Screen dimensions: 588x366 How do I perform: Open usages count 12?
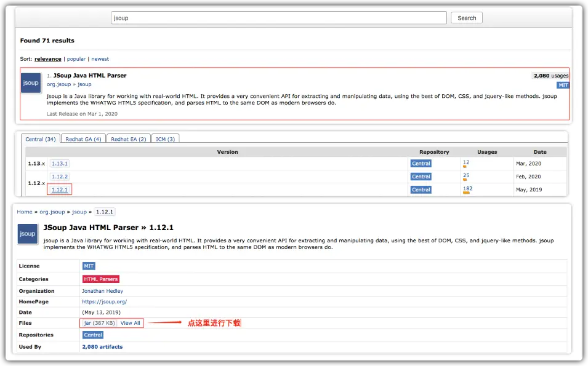click(x=465, y=162)
